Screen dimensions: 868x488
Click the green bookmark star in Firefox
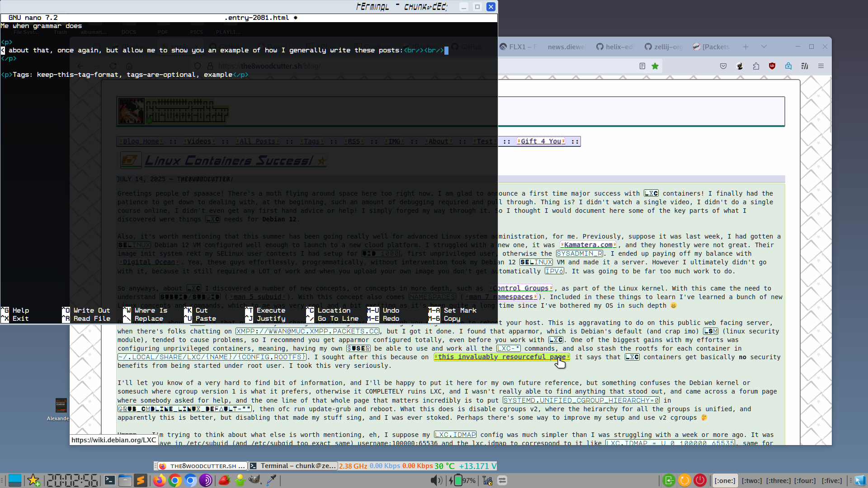coord(655,66)
